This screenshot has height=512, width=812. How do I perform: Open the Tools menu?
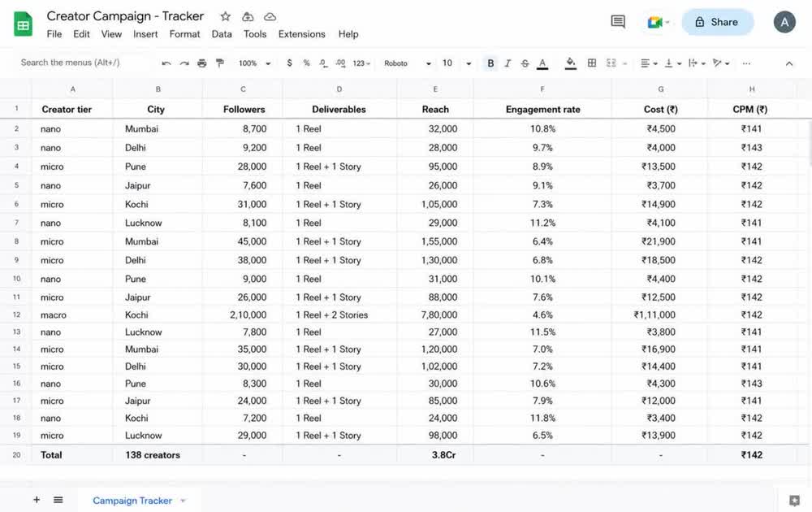point(255,34)
